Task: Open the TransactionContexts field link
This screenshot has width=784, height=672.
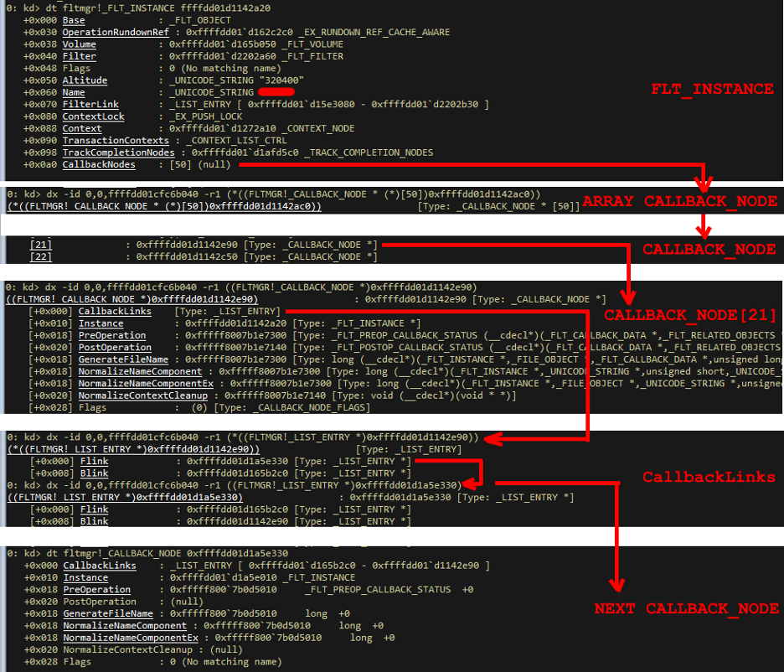Action: click(x=116, y=141)
